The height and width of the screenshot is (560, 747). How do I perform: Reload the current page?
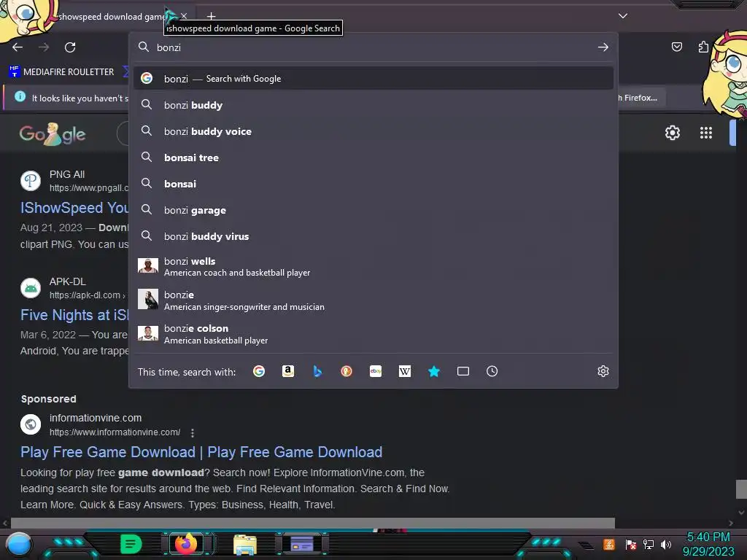(70, 47)
